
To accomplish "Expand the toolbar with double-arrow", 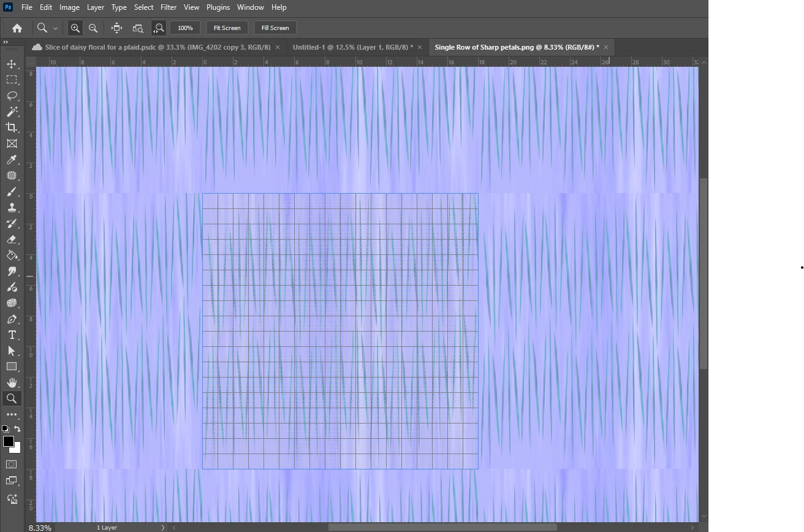I will click(x=6, y=42).
